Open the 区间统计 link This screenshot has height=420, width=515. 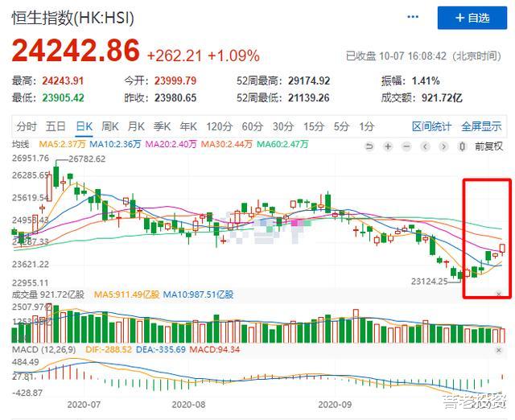pyautogui.click(x=431, y=126)
